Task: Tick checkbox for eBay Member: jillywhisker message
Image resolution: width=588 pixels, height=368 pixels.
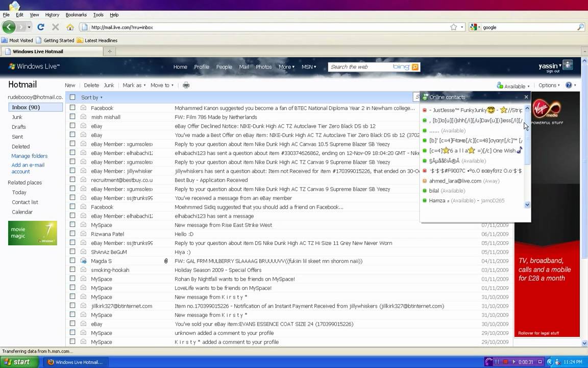Action: (x=72, y=171)
